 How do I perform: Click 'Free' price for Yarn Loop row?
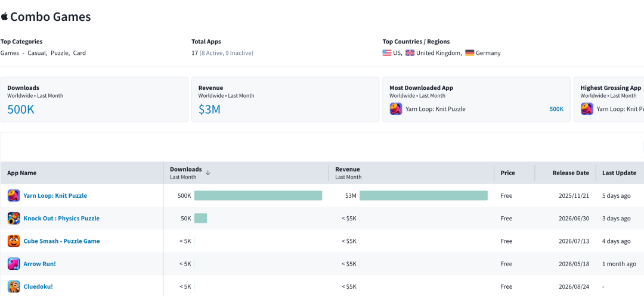coord(506,195)
